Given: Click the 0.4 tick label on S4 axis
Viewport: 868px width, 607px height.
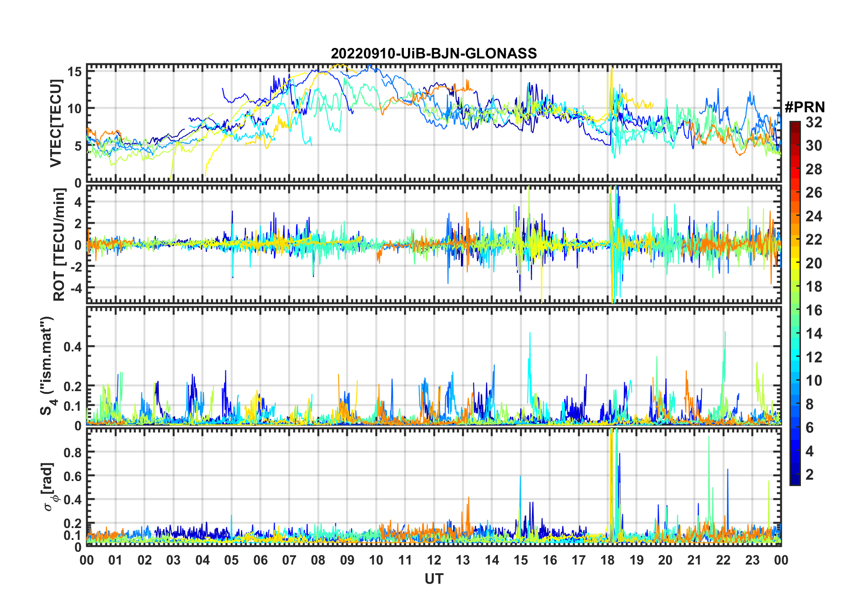Looking at the screenshot, I should point(73,347).
